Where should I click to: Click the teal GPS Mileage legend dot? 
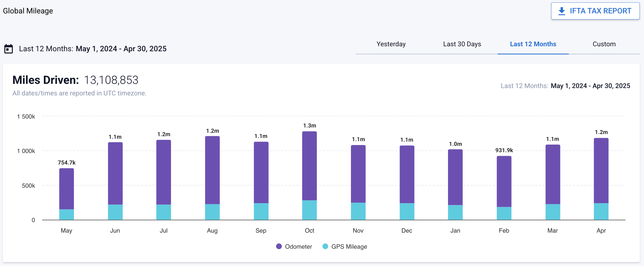click(325, 246)
